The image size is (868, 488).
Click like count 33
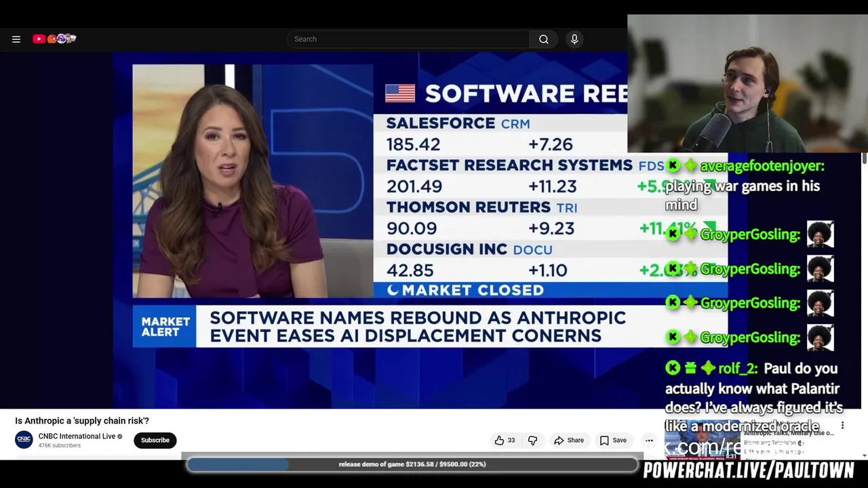click(x=511, y=441)
